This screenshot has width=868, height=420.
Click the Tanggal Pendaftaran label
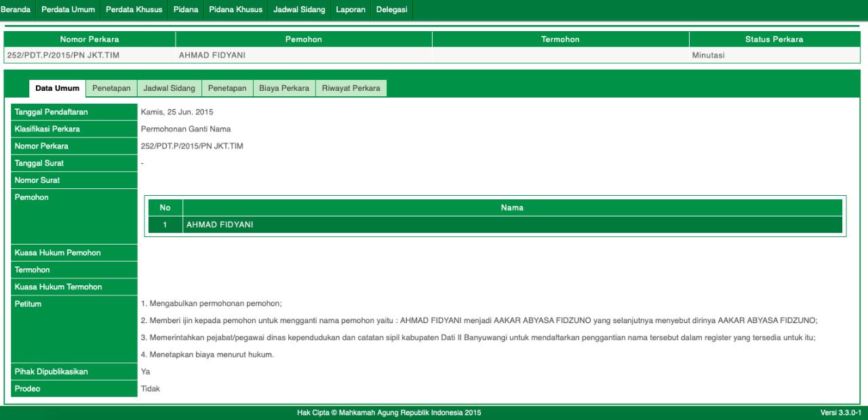(x=75, y=112)
